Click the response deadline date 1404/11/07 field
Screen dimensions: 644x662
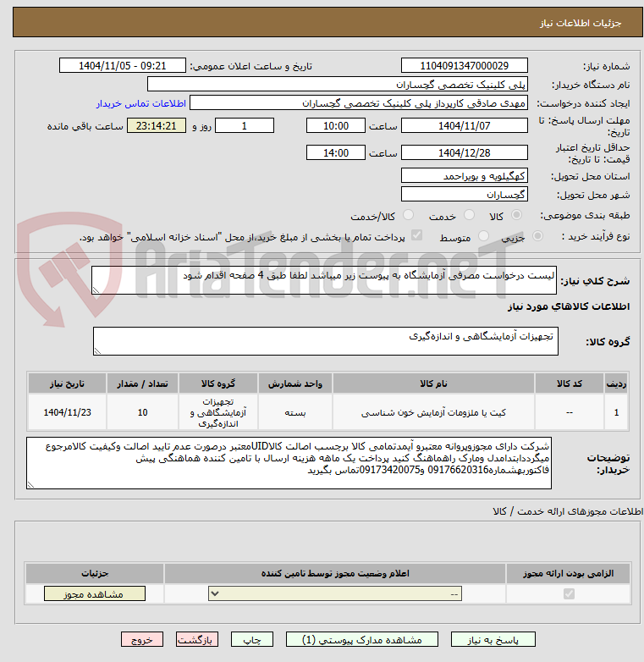pos(465,126)
